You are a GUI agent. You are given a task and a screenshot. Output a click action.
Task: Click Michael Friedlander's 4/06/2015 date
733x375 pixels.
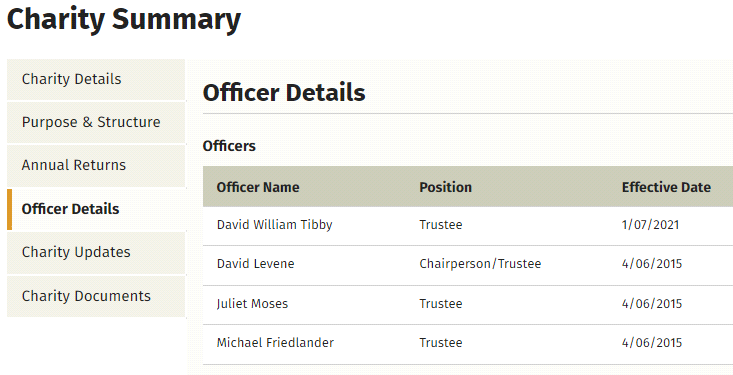pos(652,343)
